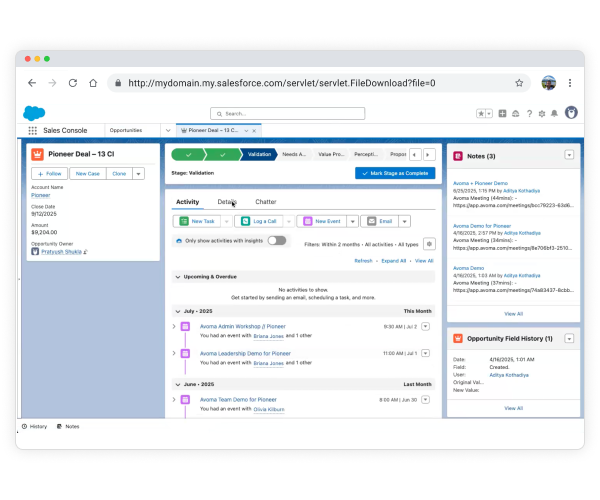
Task: Switch to the Details tab
Action: pyautogui.click(x=227, y=202)
